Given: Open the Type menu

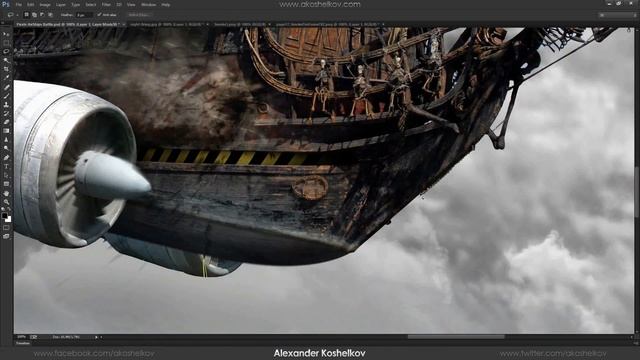Looking at the screenshot, I should click(76, 4).
